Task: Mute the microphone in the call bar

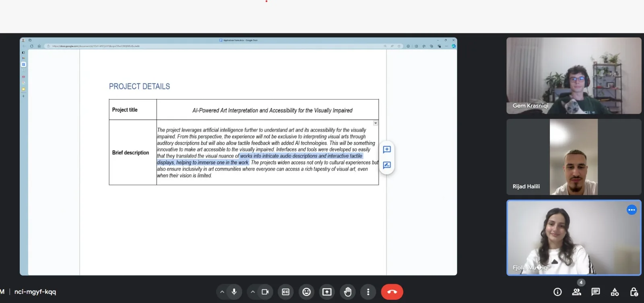Action: coord(234,292)
